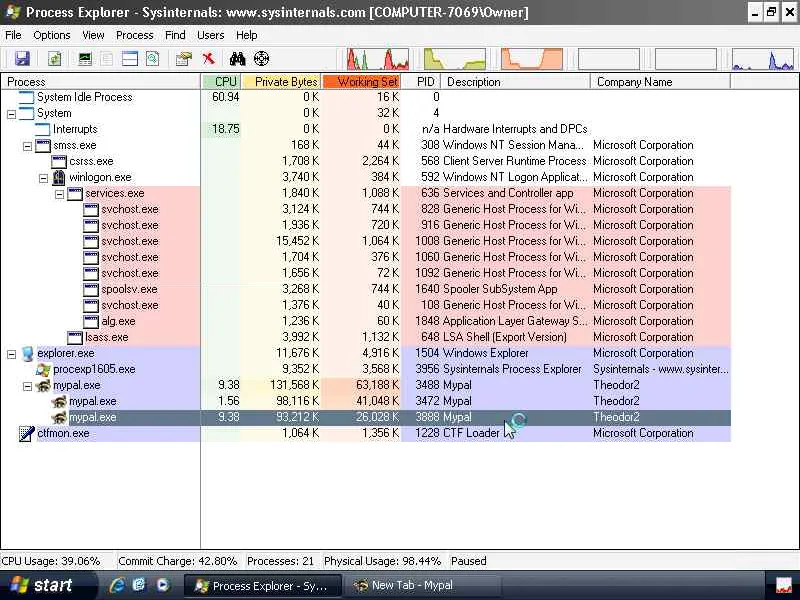The width and height of the screenshot is (800, 600).
Task: Sort by the Description column header
Action: 515,82
